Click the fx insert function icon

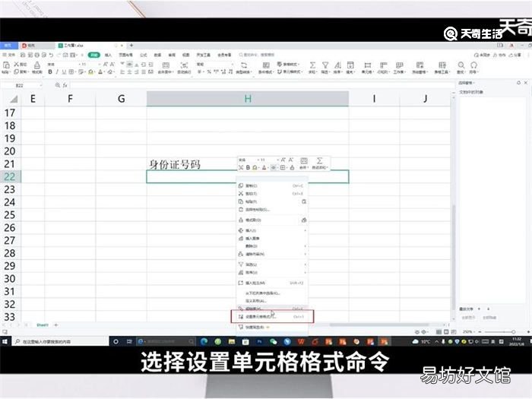click(x=65, y=85)
